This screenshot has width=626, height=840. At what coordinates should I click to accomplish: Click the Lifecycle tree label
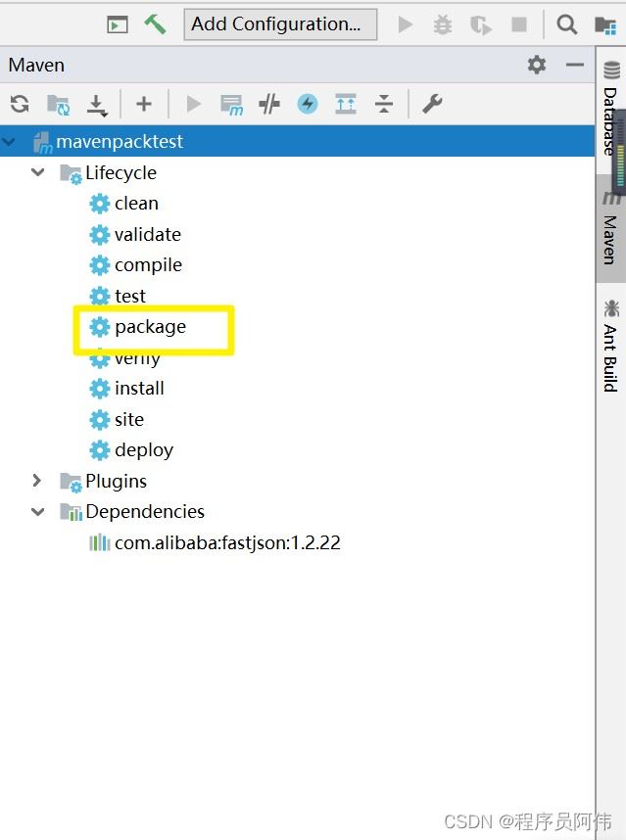click(120, 173)
